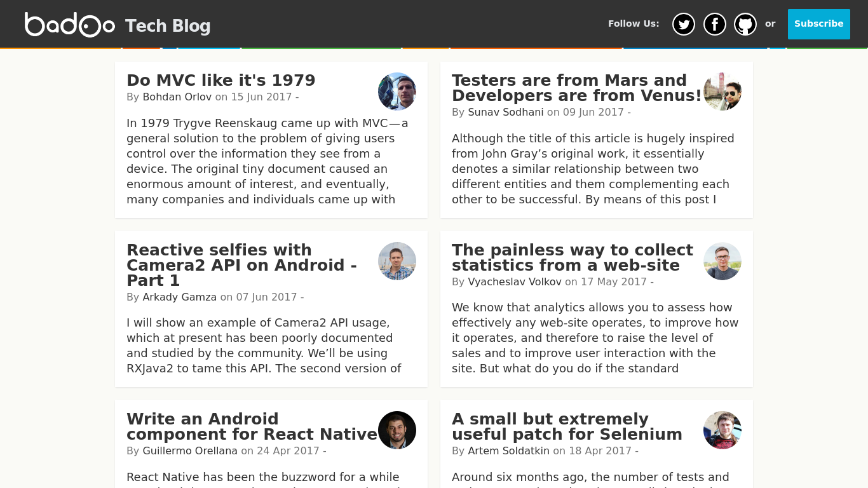Click Vyacheslav Volkov's avatar photo
Screen dimensions: 868x488
pos(722,261)
